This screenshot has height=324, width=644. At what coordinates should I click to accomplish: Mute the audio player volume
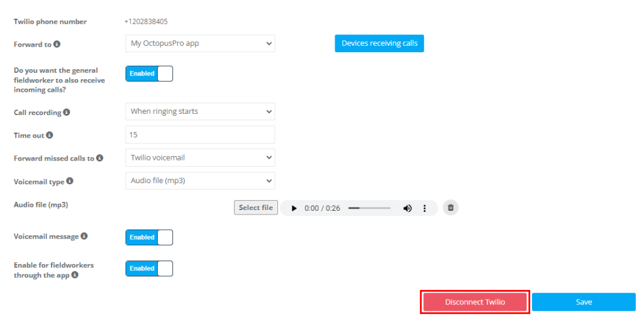pos(408,208)
